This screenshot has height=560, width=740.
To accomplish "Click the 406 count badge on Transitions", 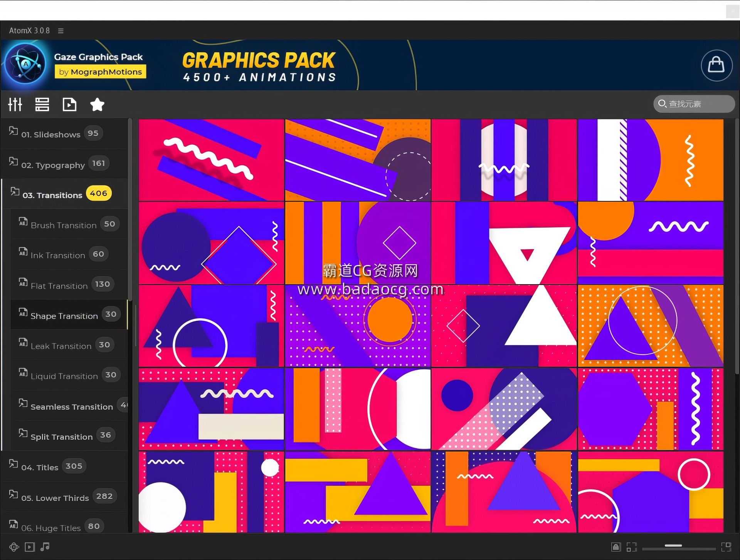I will coord(99,193).
